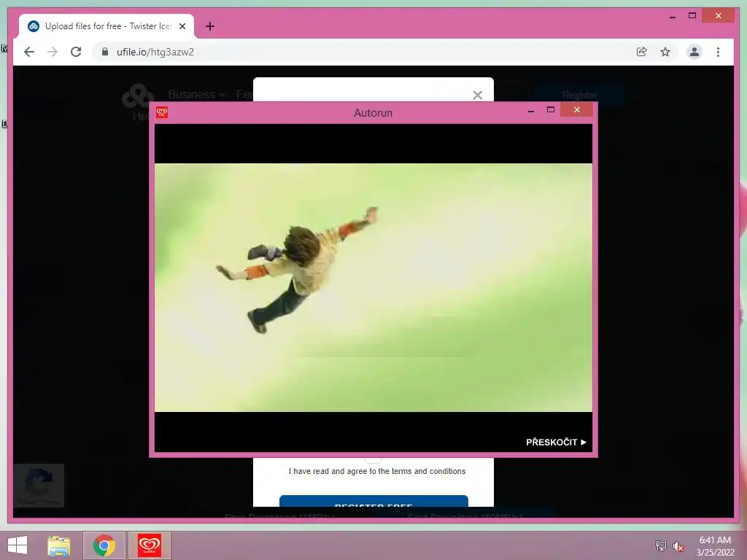Screen dimensions: 747x560
Task: View site information via lock icon
Action: coord(105,52)
